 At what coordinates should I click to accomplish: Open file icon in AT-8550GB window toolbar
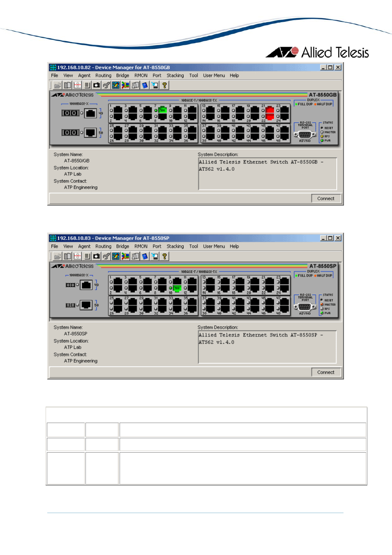click(x=58, y=85)
